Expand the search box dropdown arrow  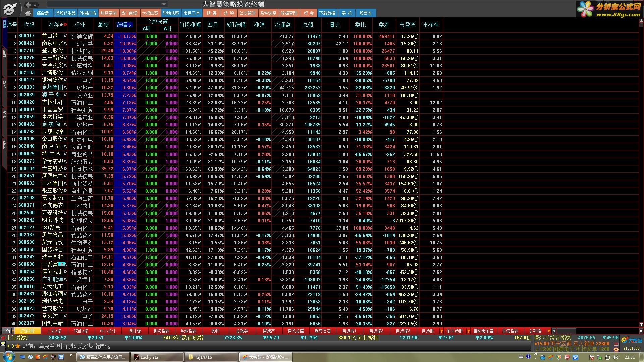164,4
